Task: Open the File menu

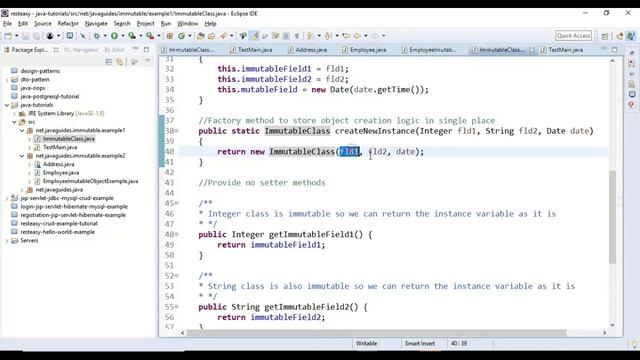Action: 7,24
